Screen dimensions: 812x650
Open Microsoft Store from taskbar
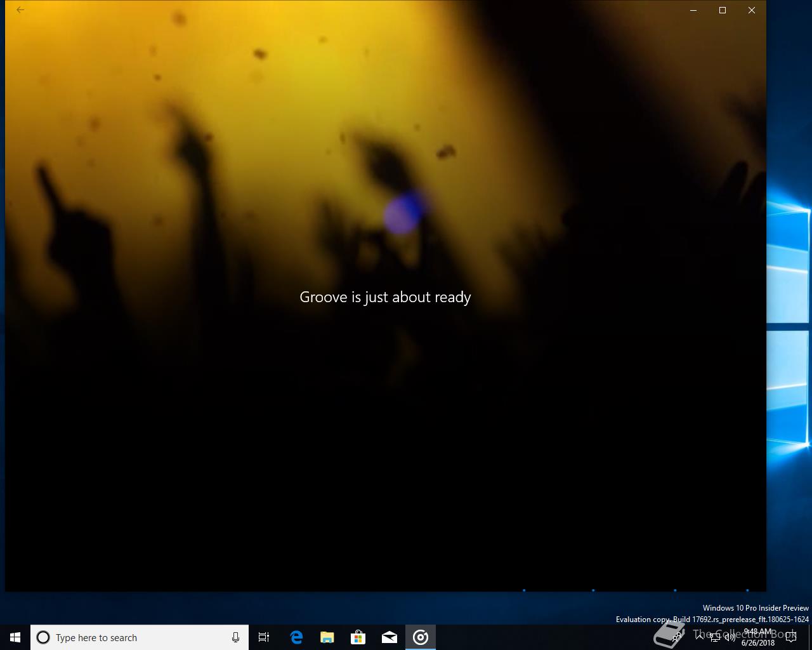(358, 637)
